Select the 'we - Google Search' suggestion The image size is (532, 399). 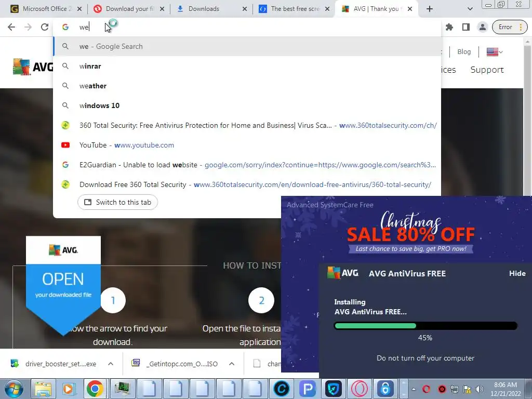pos(247,46)
